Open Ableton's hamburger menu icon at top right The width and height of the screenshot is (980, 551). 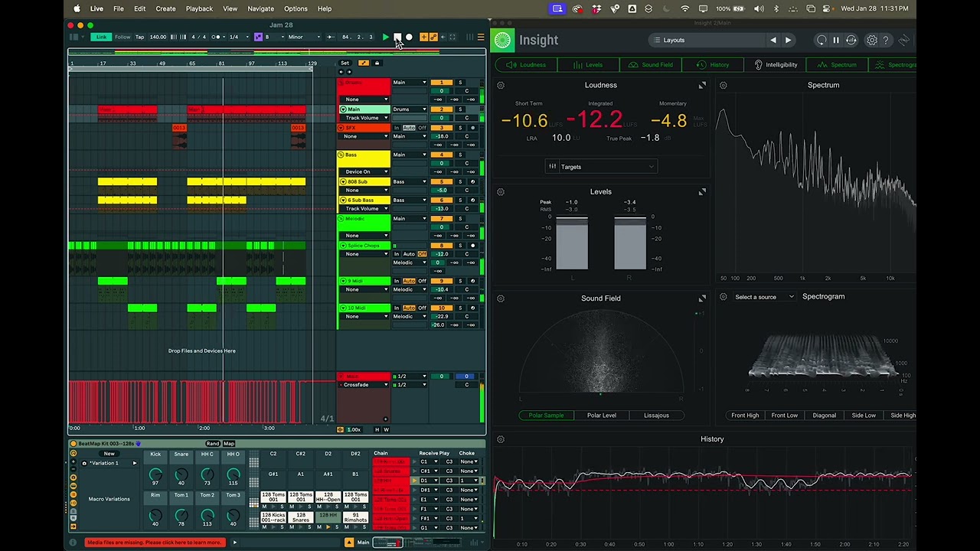[481, 37]
